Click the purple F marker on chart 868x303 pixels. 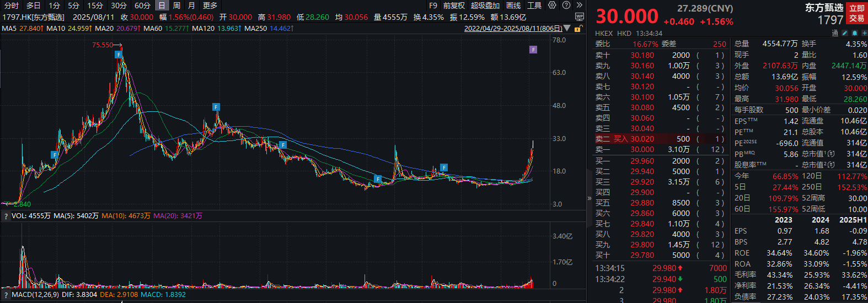tap(533, 50)
